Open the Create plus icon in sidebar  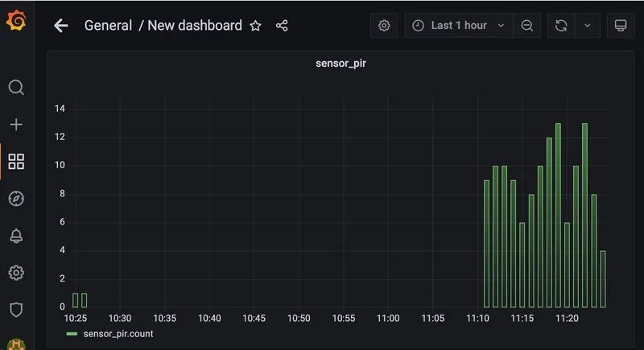tap(16, 125)
